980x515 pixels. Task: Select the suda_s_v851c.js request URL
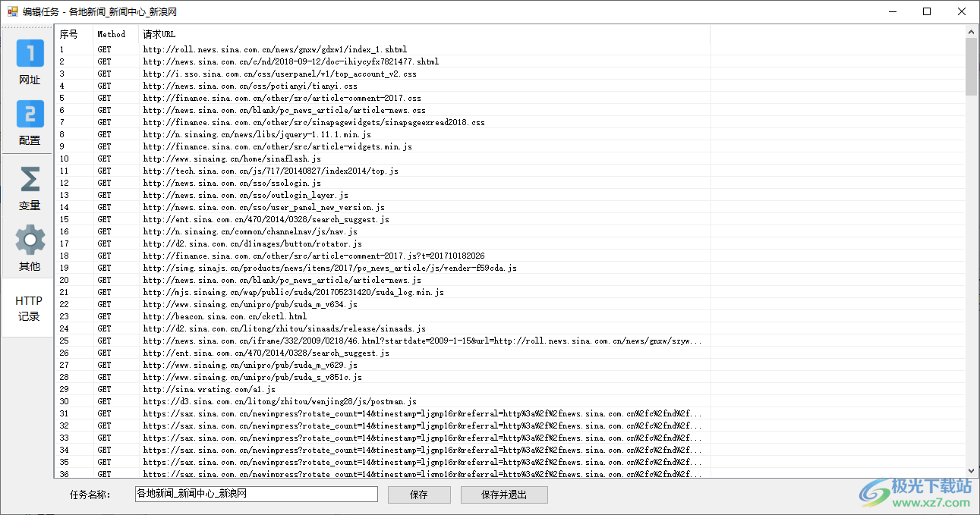[252, 377]
